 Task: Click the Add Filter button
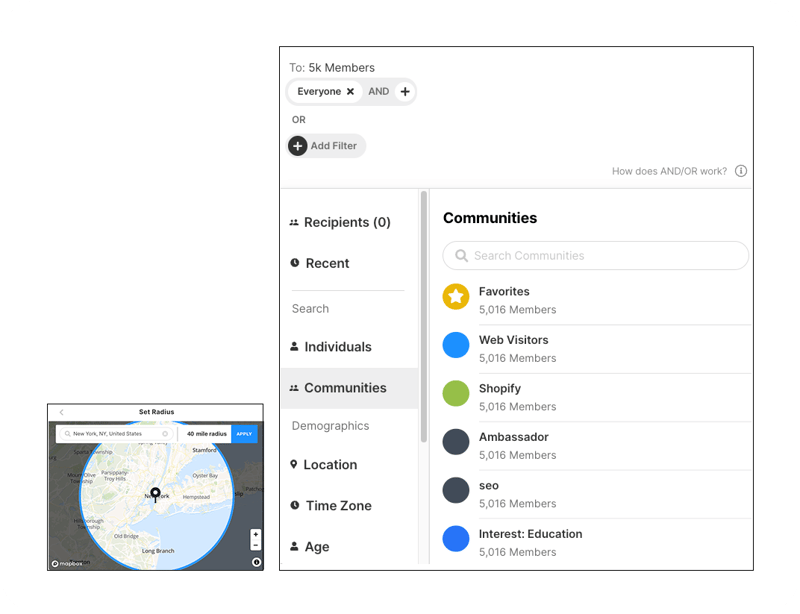coord(326,146)
